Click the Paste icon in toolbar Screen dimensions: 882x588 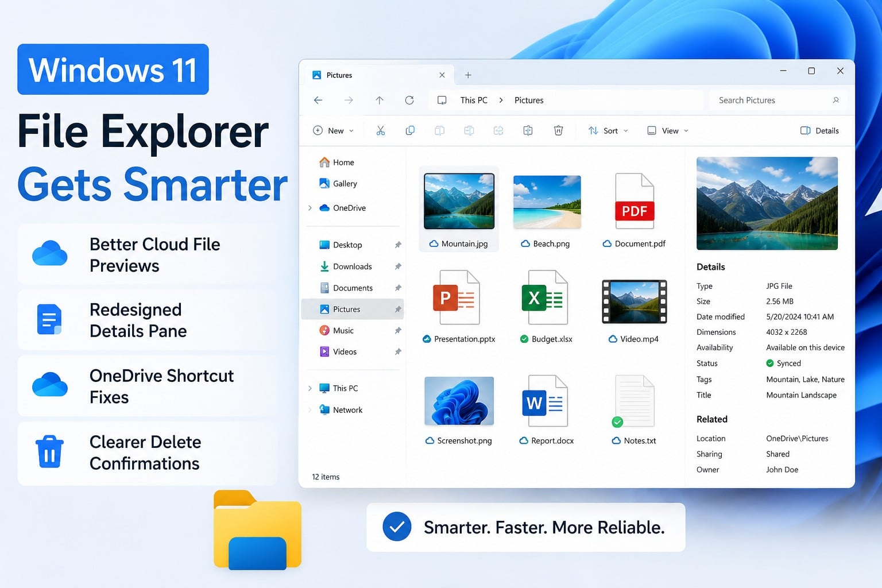point(439,130)
